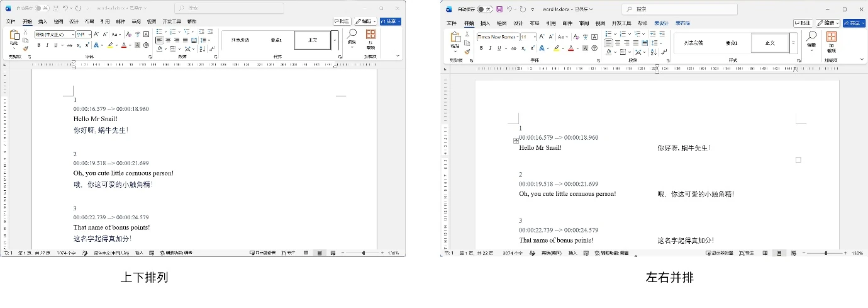Click 共享 button in the right Word window
This screenshot has width=868, height=308.
coord(854,23)
